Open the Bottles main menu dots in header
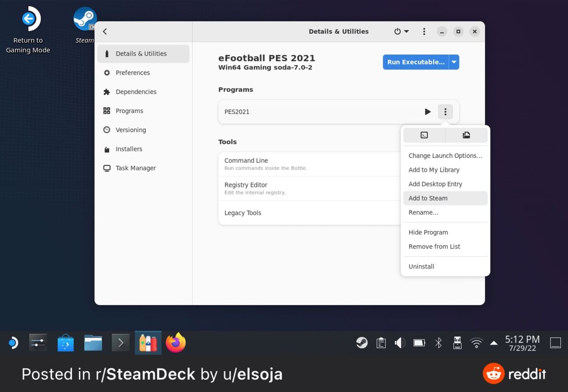The width and height of the screenshot is (568, 392). pyautogui.click(x=424, y=31)
